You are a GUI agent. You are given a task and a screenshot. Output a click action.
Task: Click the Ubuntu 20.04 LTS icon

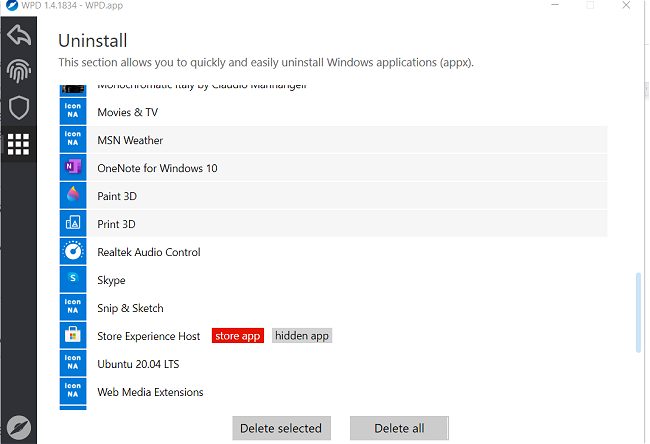(73, 364)
